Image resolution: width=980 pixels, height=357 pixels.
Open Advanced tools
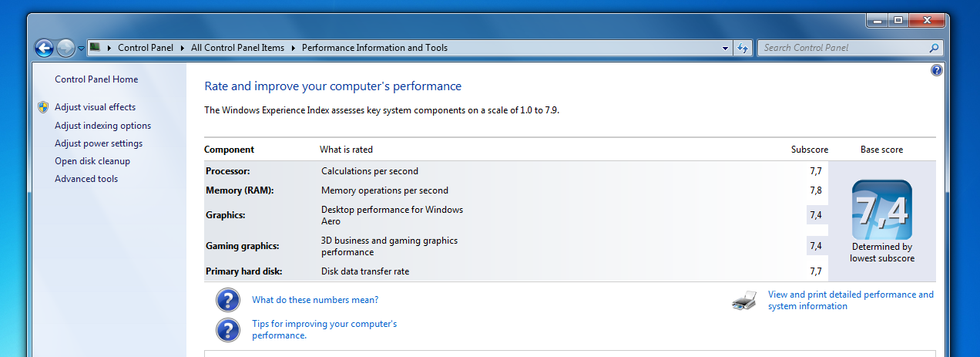click(x=86, y=179)
